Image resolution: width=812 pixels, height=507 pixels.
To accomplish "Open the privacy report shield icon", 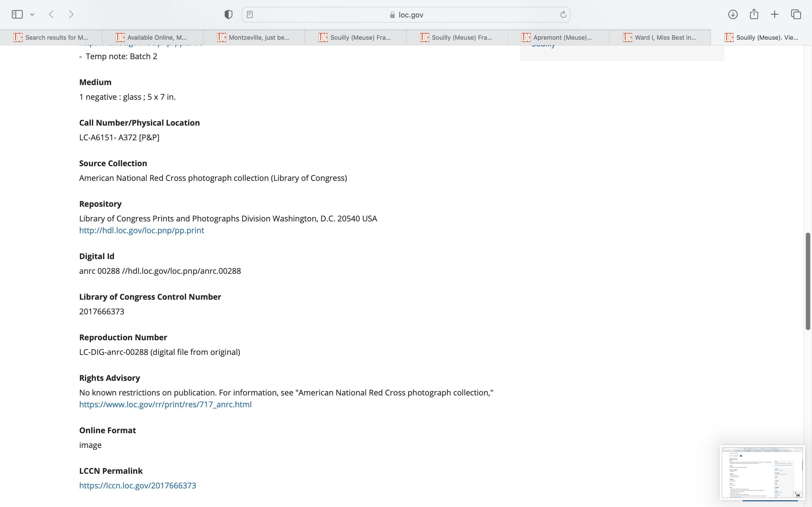I will tap(228, 14).
